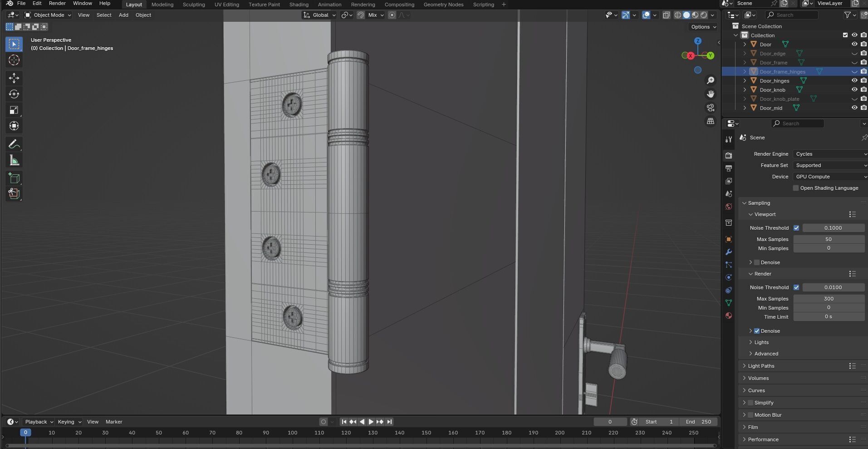Open the Tool properties tab
The width and height of the screenshot is (868, 449).
tap(729, 139)
